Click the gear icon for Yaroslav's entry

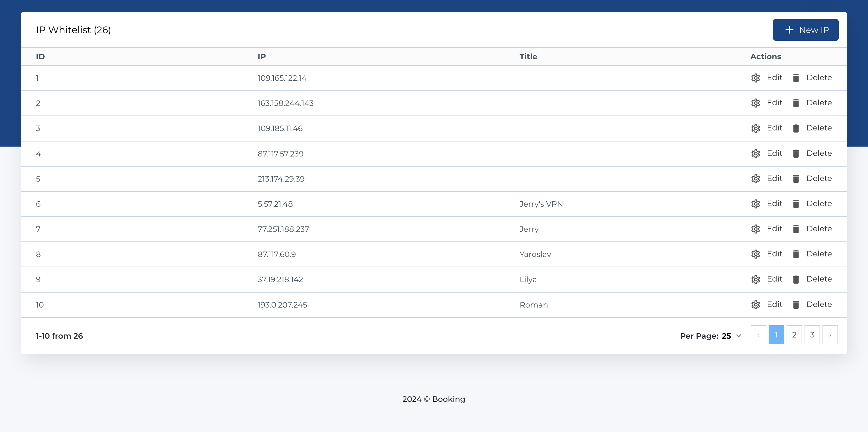point(755,254)
